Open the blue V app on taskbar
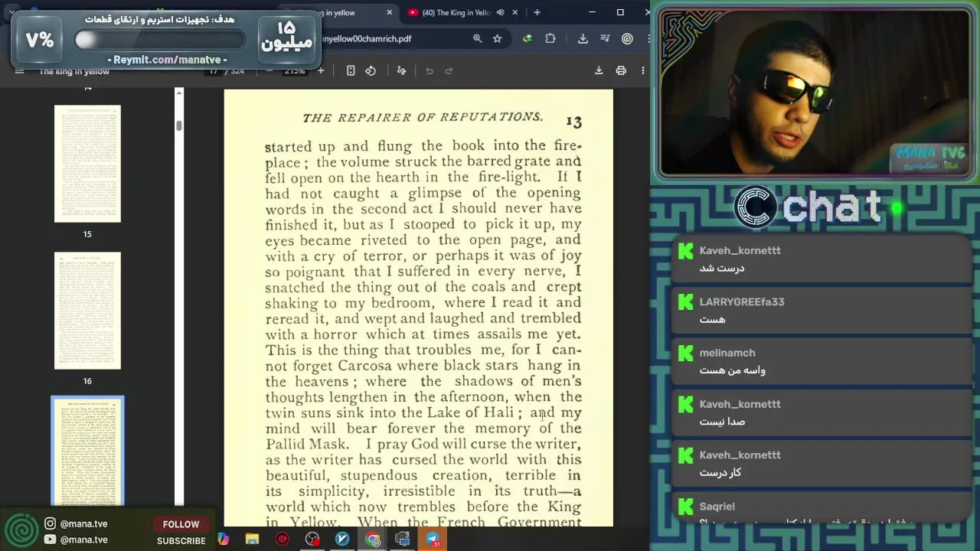The height and width of the screenshot is (551, 980). tap(342, 539)
